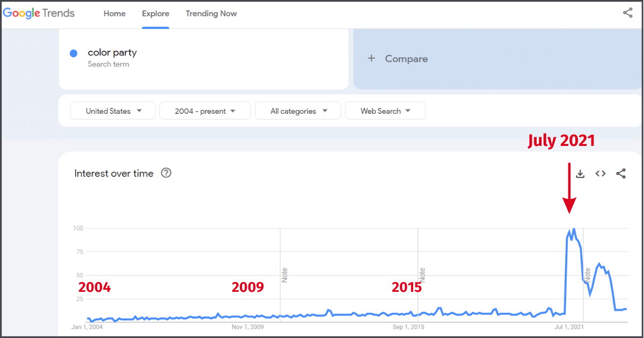
Task: Open the Trending Now tab
Action: [x=211, y=14]
